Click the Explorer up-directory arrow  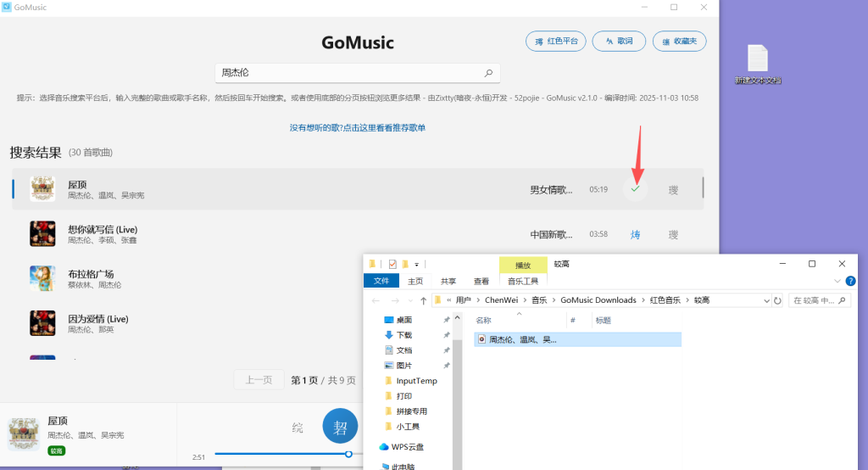[x=423, y=300]
